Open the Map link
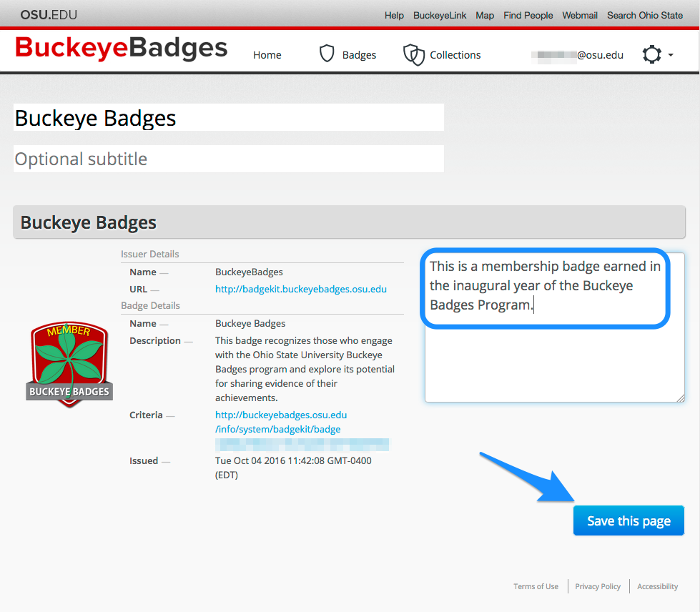The width and height of the screenshot is (700, 612). [x=485, y=15]
